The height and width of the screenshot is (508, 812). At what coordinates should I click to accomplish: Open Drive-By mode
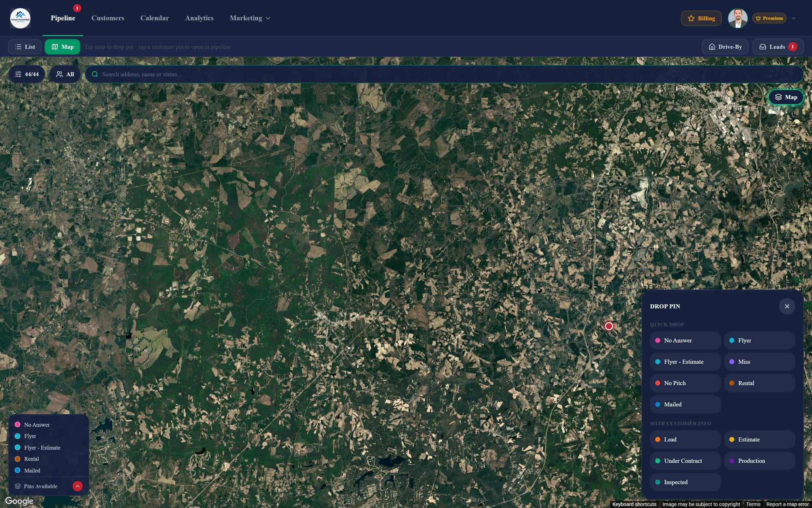click(725, 47)
